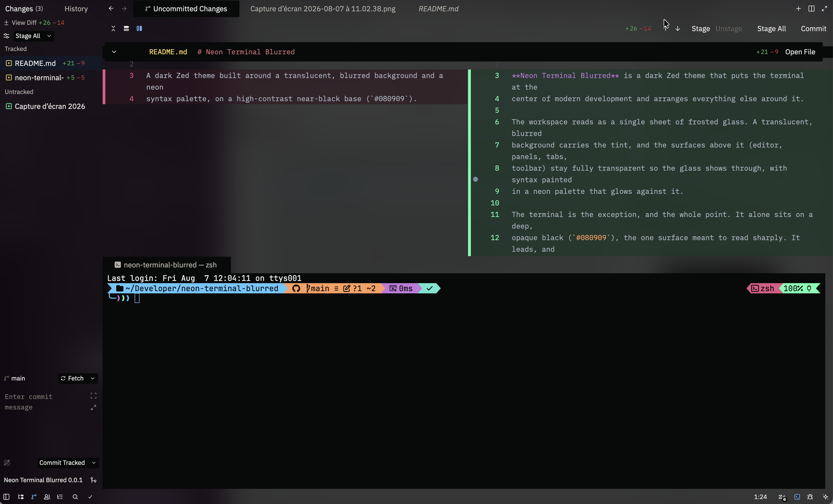Go to the next hunk with down arrow
Screen dimensions: 833x504
tap(677, 29)
